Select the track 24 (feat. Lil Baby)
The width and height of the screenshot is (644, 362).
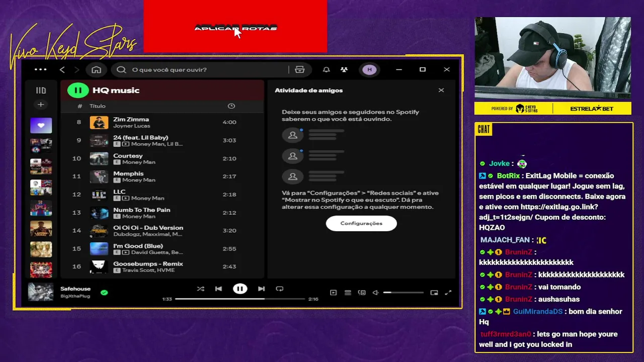[x=162, y=140]
